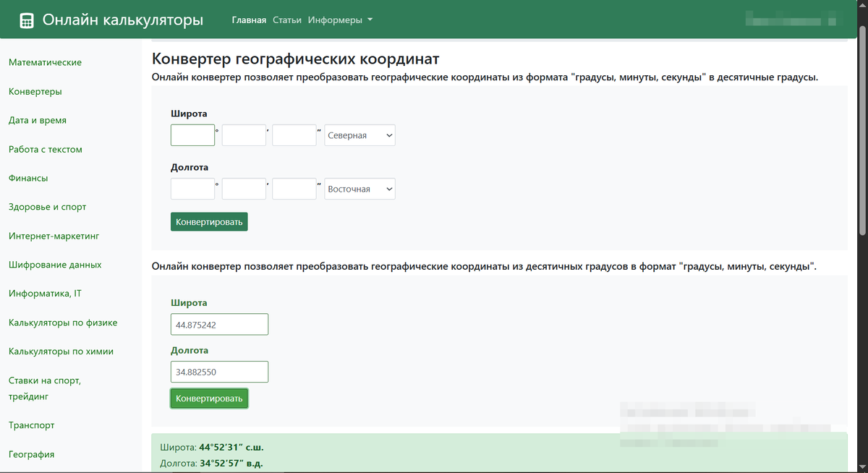Open the Математические category
Image resolution: width=868 pixels, height=473 pixels.
tap(45, 62)
